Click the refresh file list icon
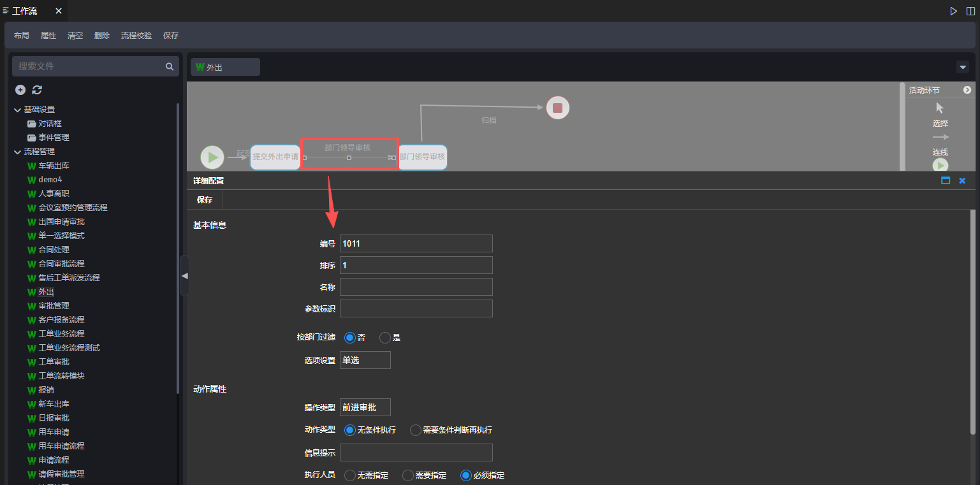Viewport: 980px width, 485px height. (37, 90)
